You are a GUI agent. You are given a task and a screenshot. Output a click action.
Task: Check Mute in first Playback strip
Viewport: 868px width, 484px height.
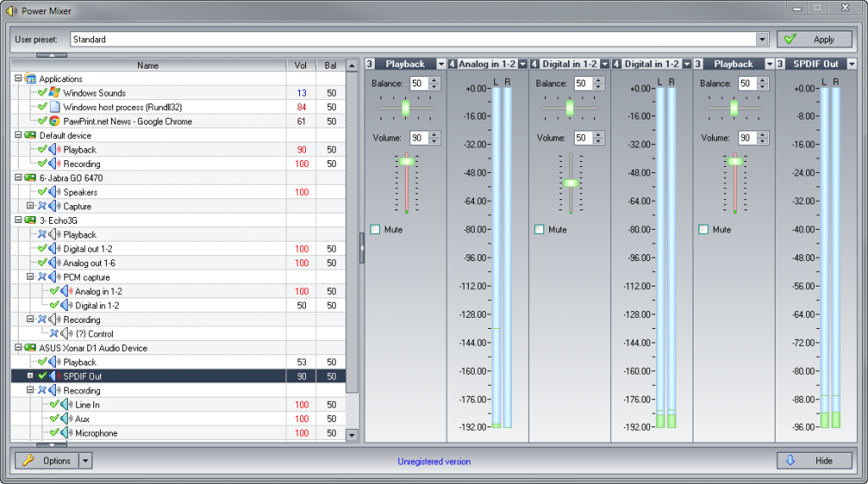[376, 229]
